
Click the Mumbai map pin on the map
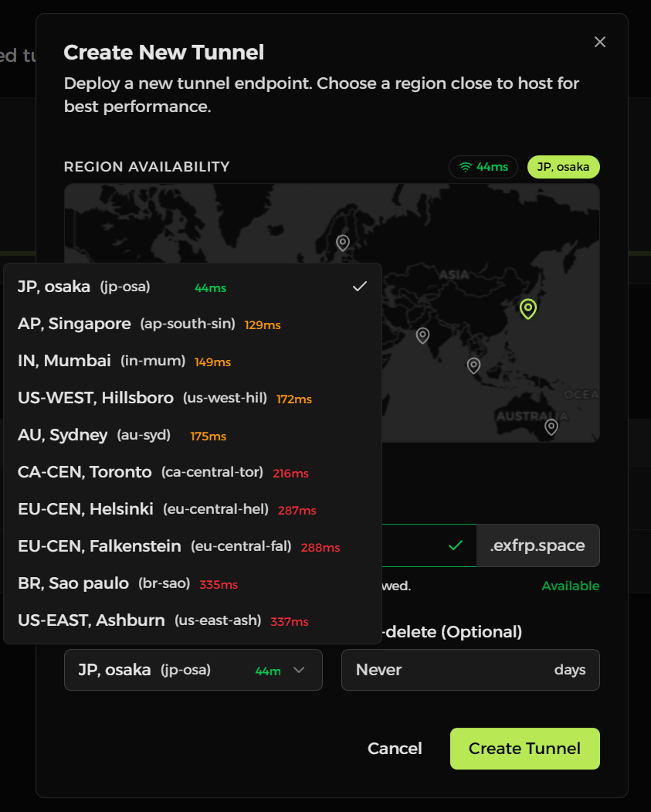(x=422, y=335)
